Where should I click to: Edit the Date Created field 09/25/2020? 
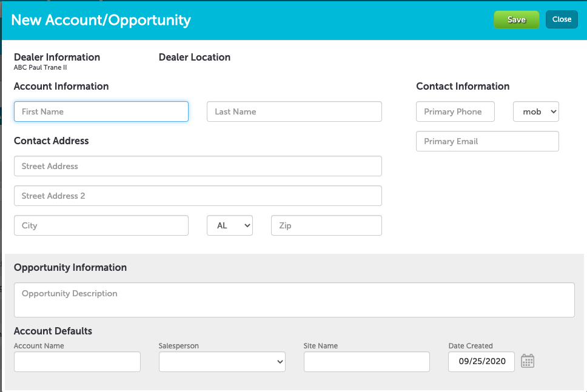point(481,362)
